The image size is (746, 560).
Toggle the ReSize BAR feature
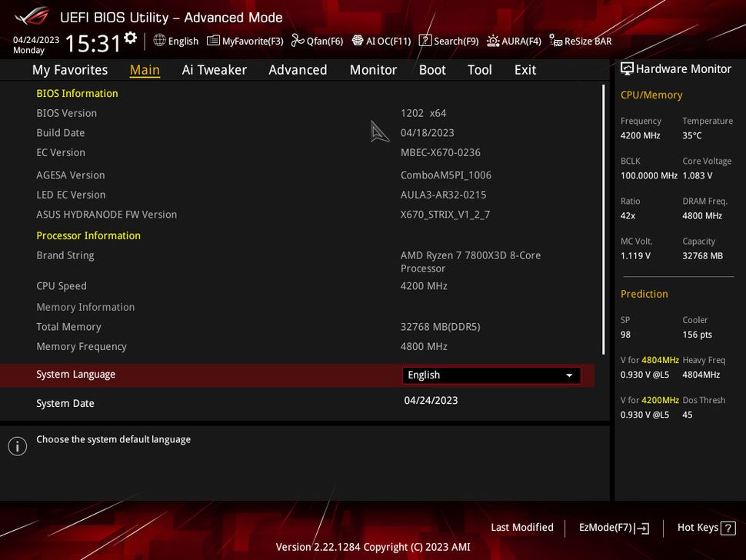(580, 41)
